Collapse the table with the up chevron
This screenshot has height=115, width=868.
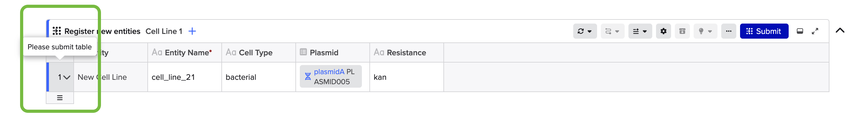pos(840,30)
